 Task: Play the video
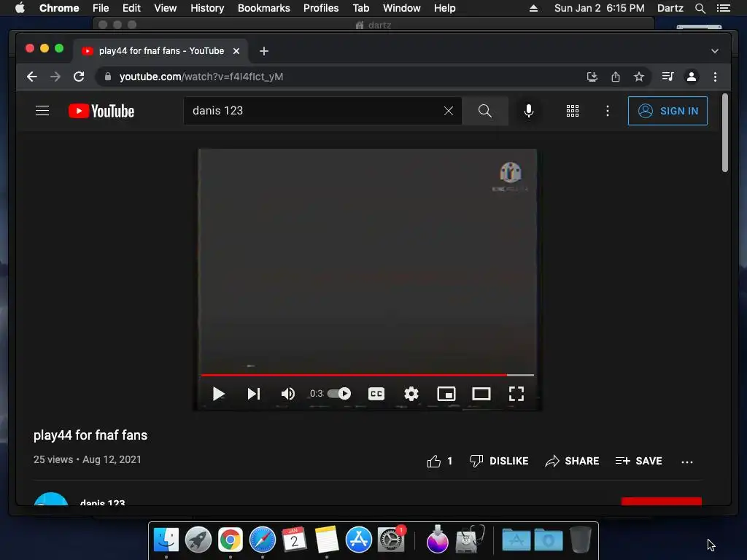tap(218, 394)
